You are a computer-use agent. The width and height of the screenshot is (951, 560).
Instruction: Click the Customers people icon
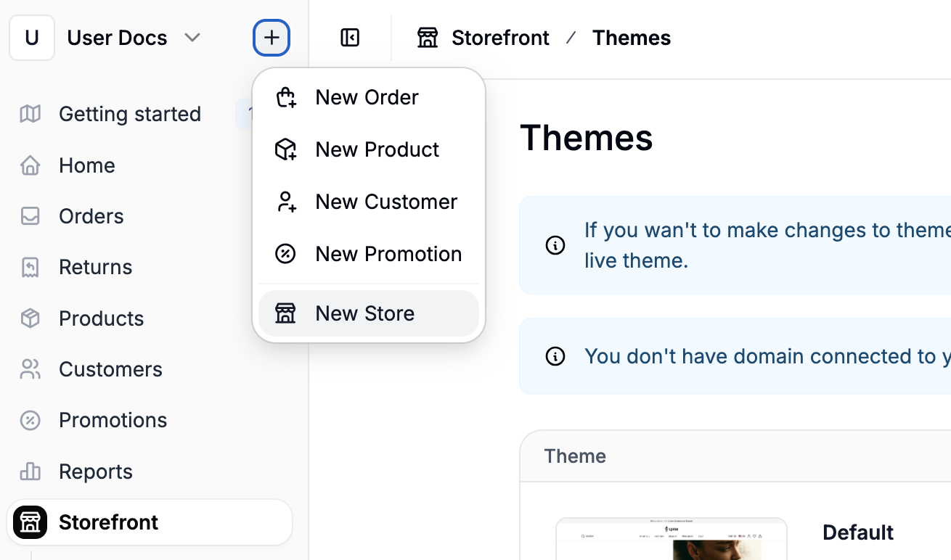click(x=29, y=369)
